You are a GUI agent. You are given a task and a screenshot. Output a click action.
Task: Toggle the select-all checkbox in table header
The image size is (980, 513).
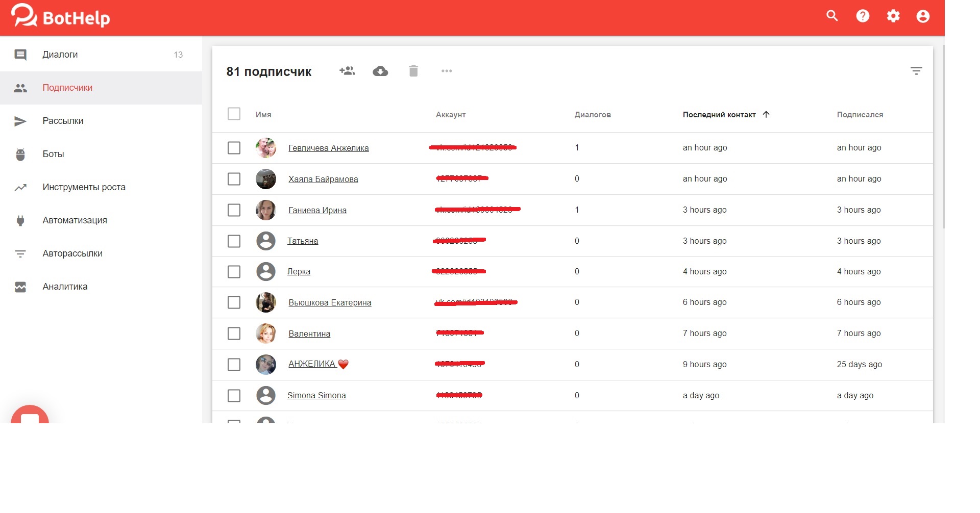pyautogui.click(x=234, y=114)
